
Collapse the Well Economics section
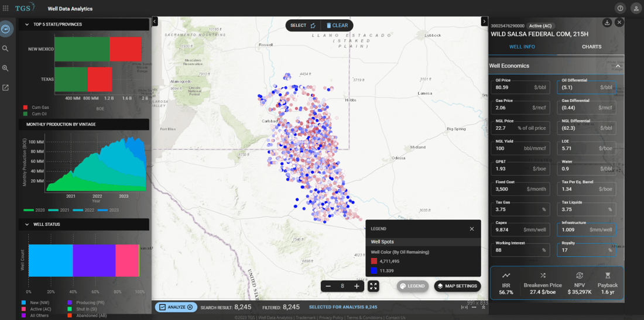click(618, 66)
